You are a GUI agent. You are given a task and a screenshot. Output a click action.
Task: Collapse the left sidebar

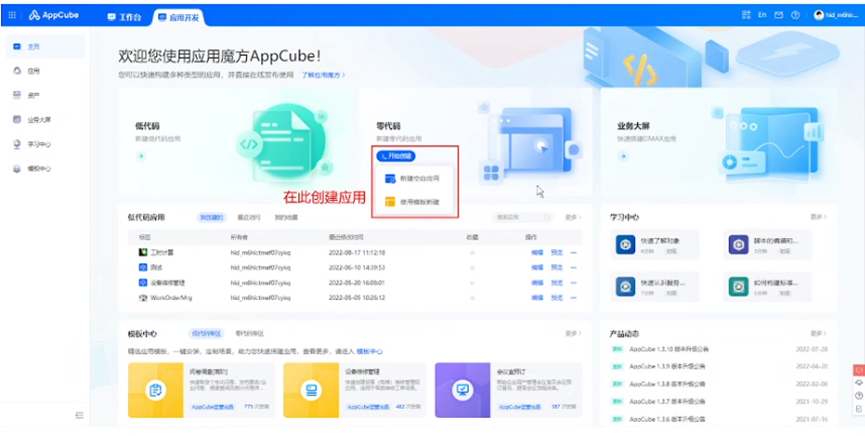point(79,415)
